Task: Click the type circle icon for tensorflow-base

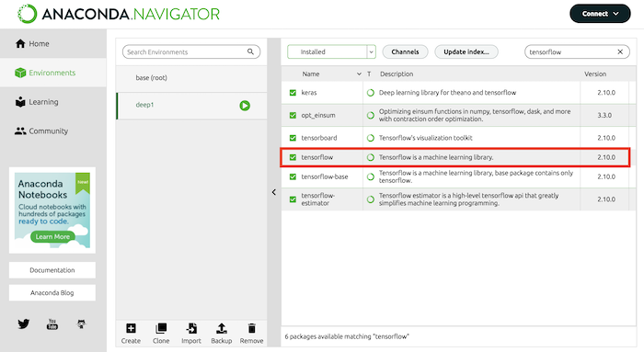Action: [x=371, y=176]
